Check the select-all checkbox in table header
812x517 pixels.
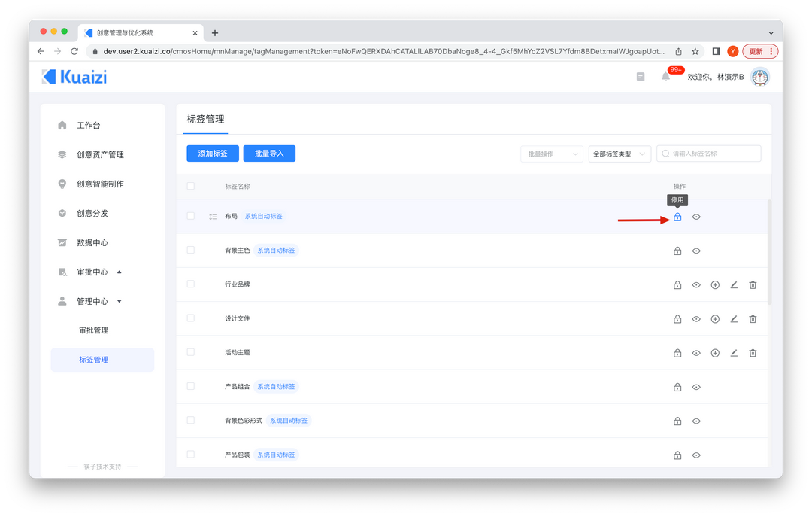click(190, 186)
